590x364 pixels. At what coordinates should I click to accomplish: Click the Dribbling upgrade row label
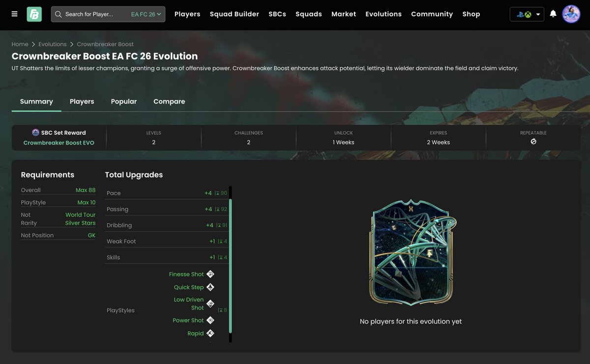pos(119,225)
